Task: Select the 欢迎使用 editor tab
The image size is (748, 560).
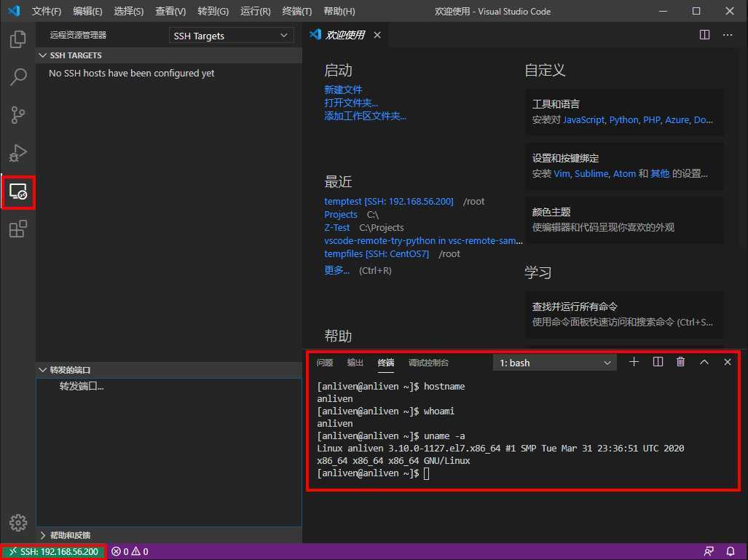Action: point(345,35)
